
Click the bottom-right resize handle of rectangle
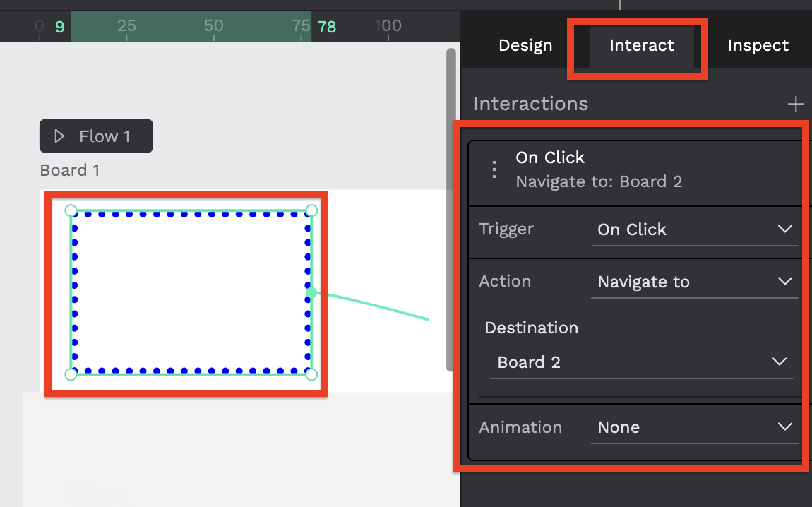[311, 374]
